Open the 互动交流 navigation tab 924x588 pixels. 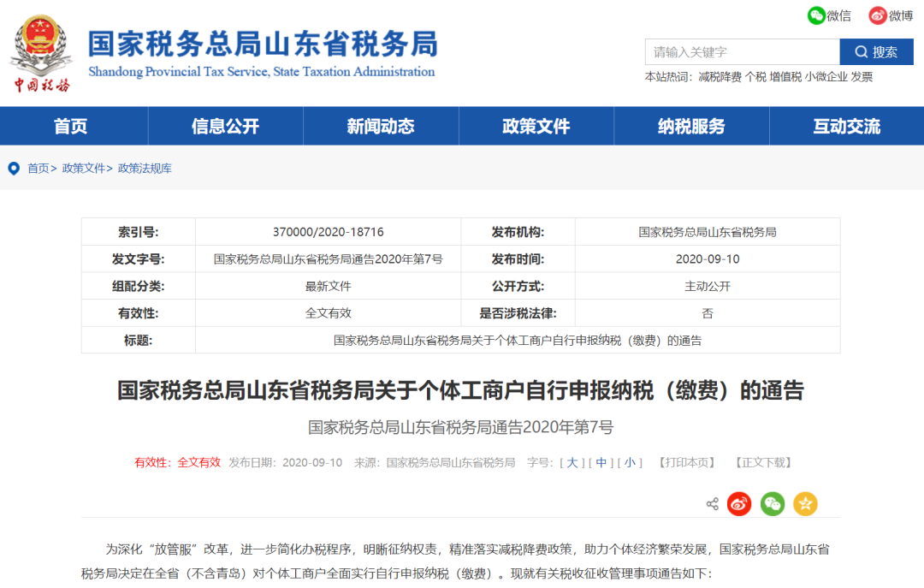click(x=847, y=126)
